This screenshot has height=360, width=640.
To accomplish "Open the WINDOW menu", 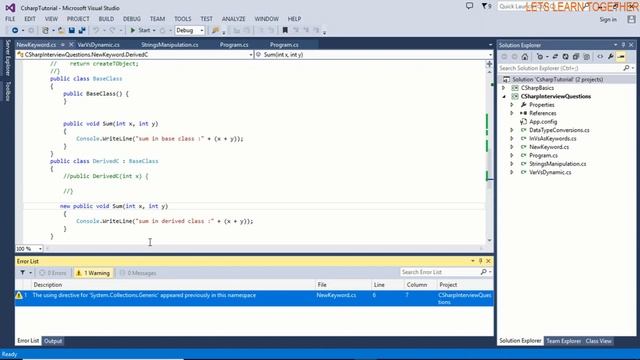I will coord(267,19).
